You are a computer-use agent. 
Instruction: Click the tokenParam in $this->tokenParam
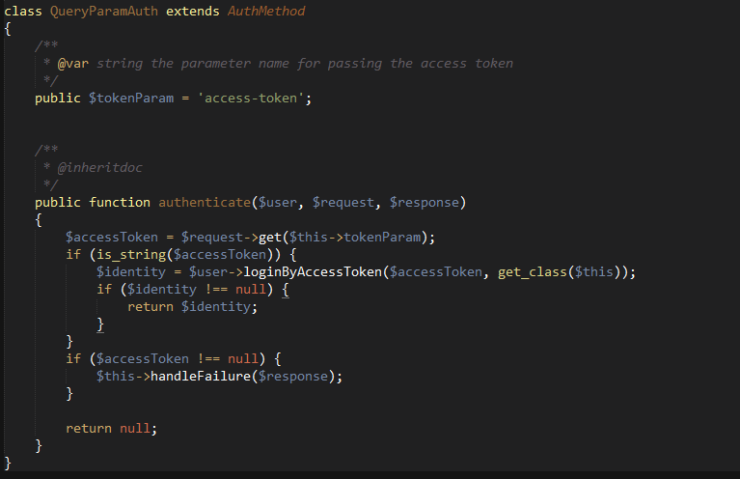382,237
